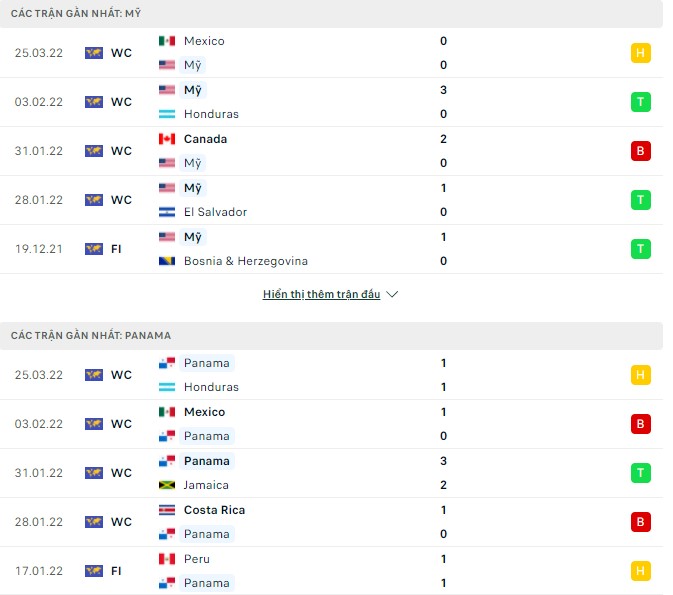Viewport: 673px width, 595px height.
Task: Open the Hiển thị thêm trận đấu link
Action: (321, 295)
